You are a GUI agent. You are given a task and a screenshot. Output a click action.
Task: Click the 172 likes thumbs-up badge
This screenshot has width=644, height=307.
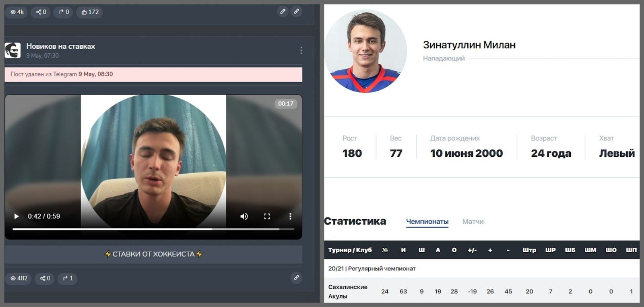[90, 12]
